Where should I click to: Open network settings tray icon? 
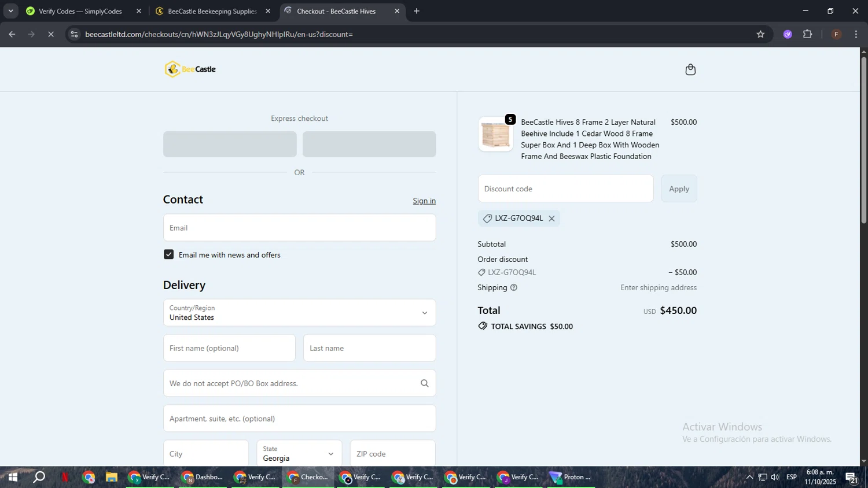click(x=763, y=477)
